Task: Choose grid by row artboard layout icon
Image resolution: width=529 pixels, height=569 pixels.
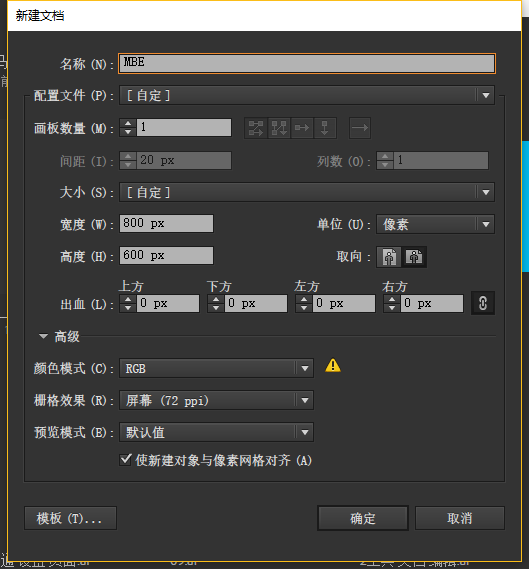Action: pyautogui.click(x=256, y=128)
